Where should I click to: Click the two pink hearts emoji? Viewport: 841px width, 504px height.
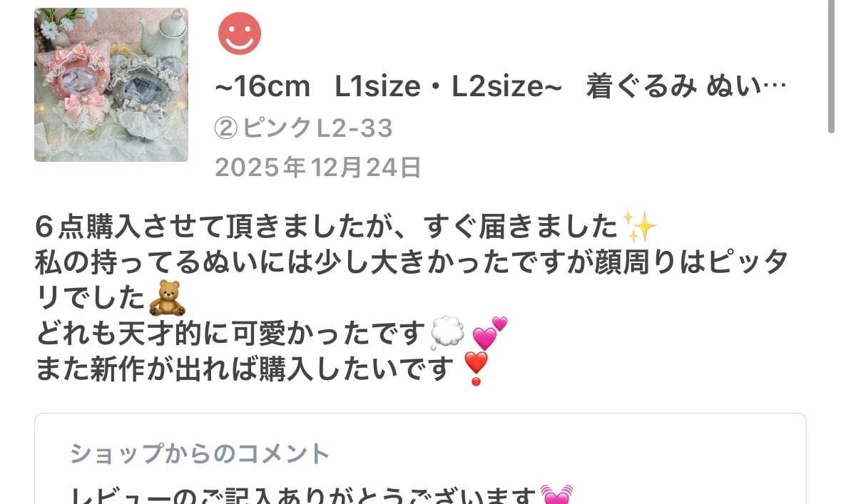[x=489, y=333]
